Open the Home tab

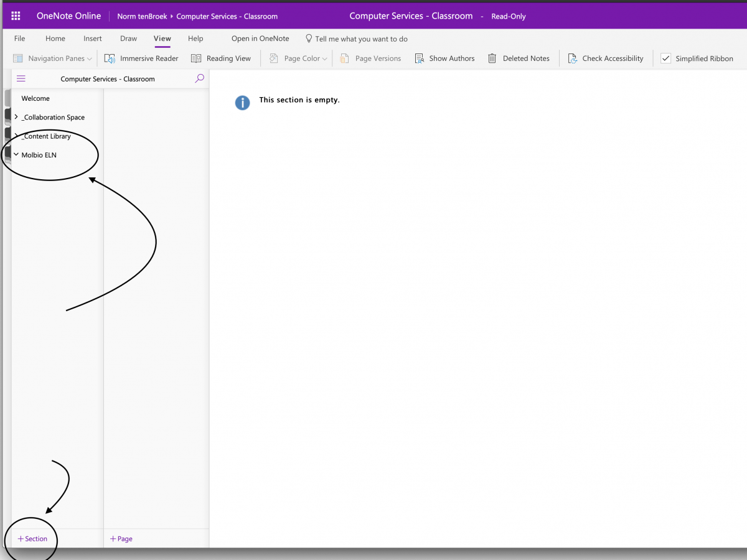click(x=55, y=39)
